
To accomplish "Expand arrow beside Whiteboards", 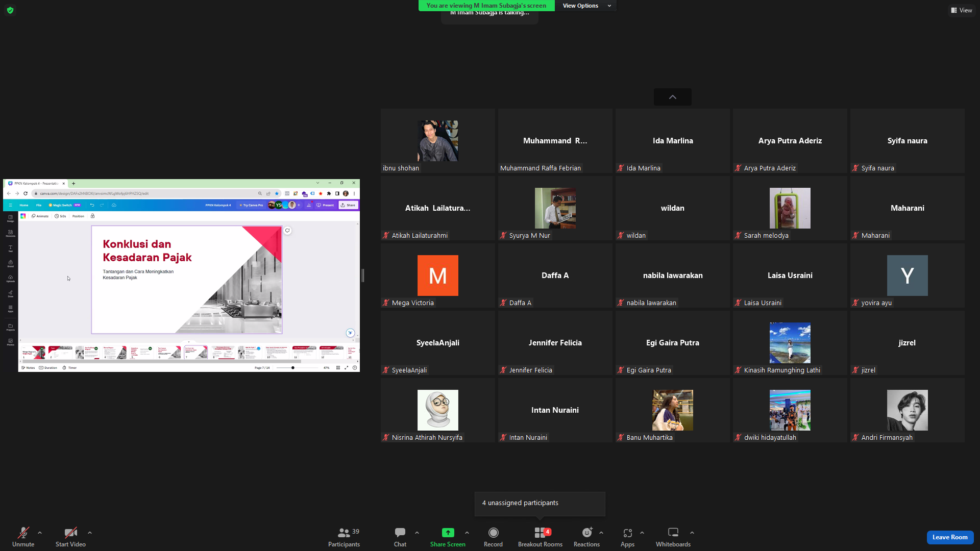I will click(692, 533).
